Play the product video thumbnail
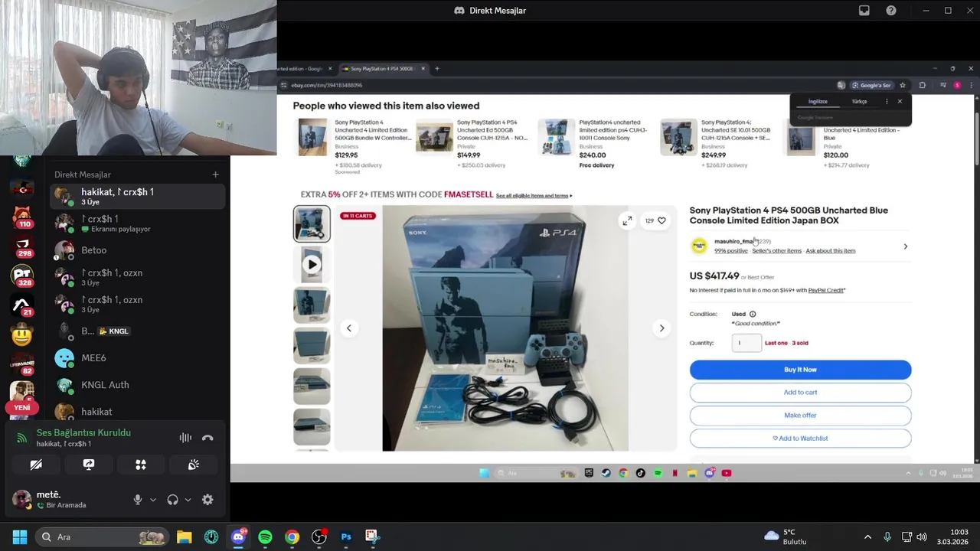 tap(312, 264)
